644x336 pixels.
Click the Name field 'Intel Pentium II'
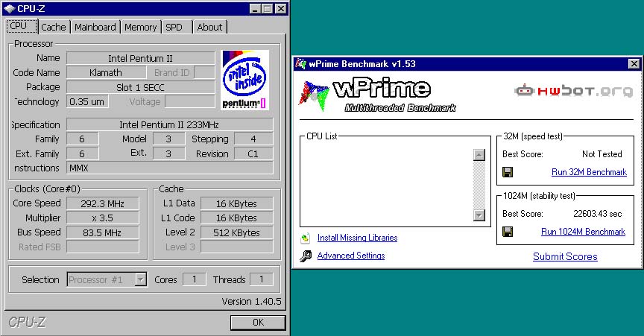coord(140,58)
